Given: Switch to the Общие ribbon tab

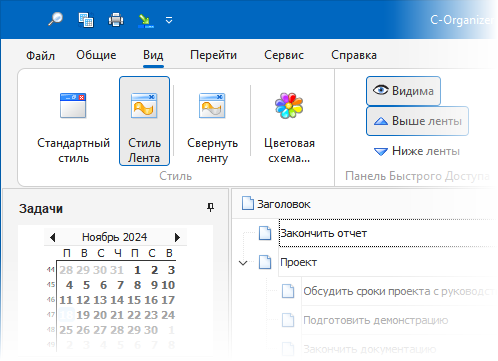Looking at the screenshot, I should pyautogui.click(x=96, y=55).
